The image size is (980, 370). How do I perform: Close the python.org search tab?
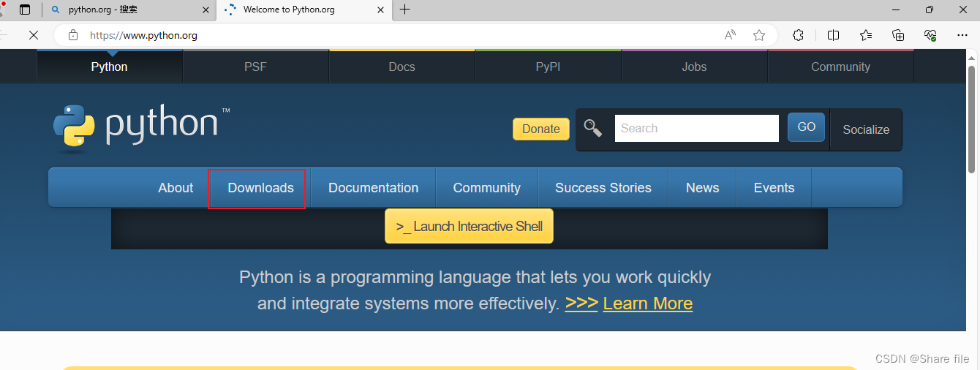tap(206, 10)
